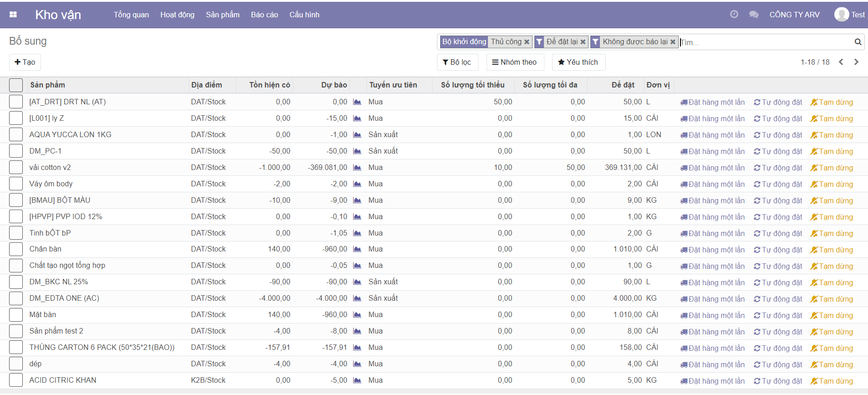The height and width of the screenshot is (395, 868).
Task: Open the conversations chat icon
Action: tap(753, 15)
